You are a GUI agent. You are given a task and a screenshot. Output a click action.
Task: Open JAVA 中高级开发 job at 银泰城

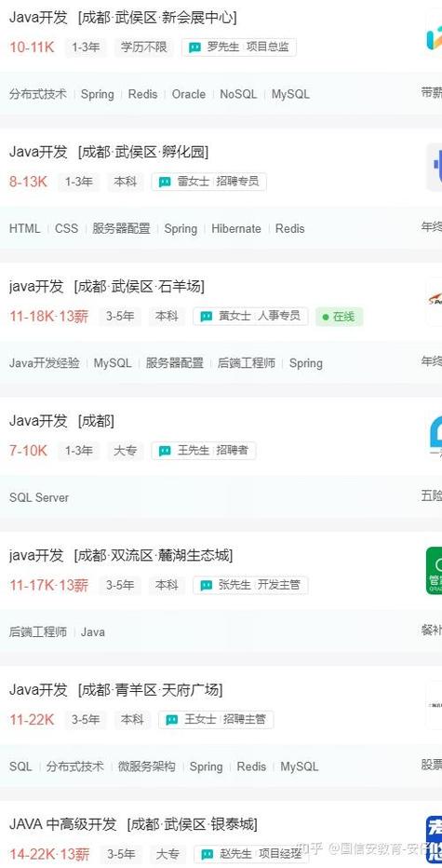point(133,824)
